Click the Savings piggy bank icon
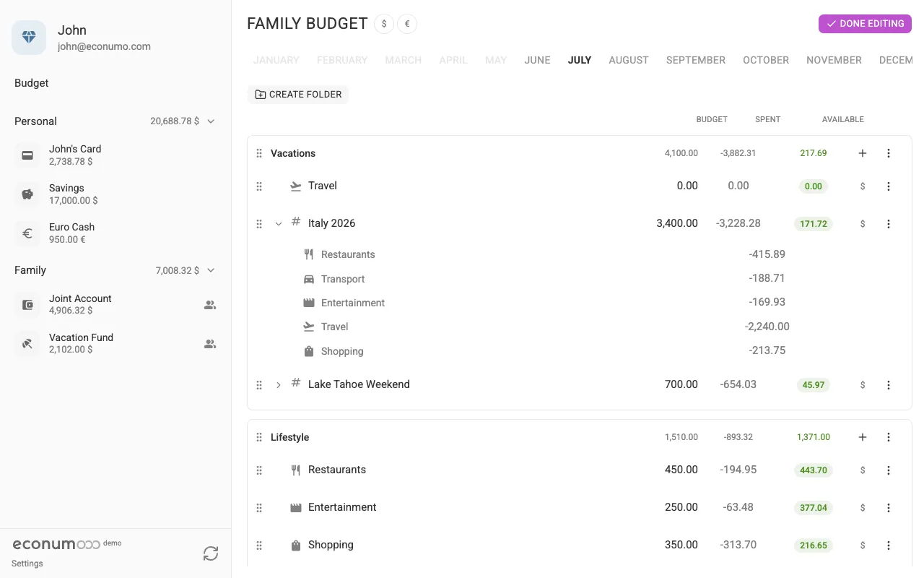Image resolution: width=924 pixels, height=578 pixels. [27, 194]
